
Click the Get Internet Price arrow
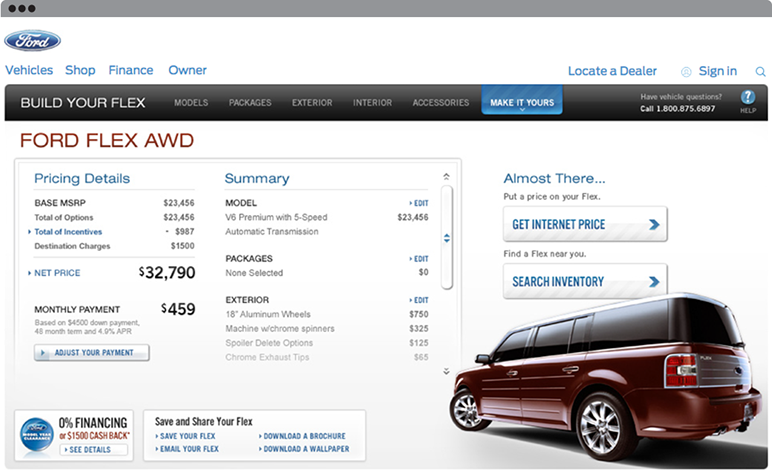[653, 225]
